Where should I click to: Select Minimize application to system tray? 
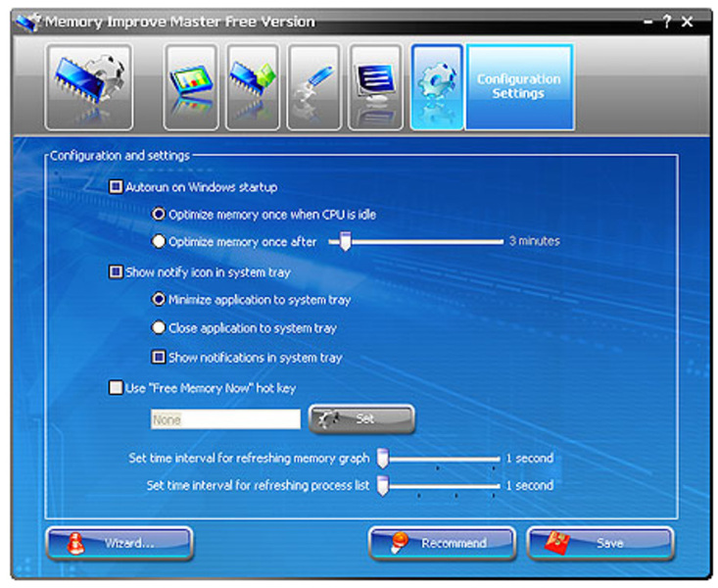click(x=159, y=300)
